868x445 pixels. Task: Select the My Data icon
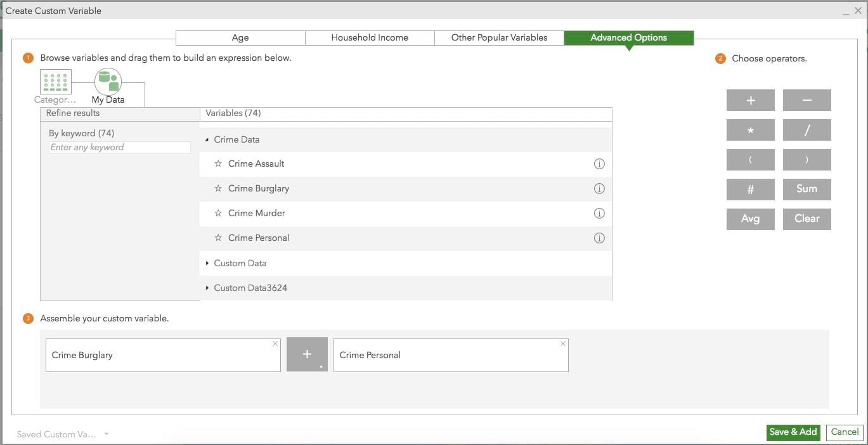coord(108,82)
